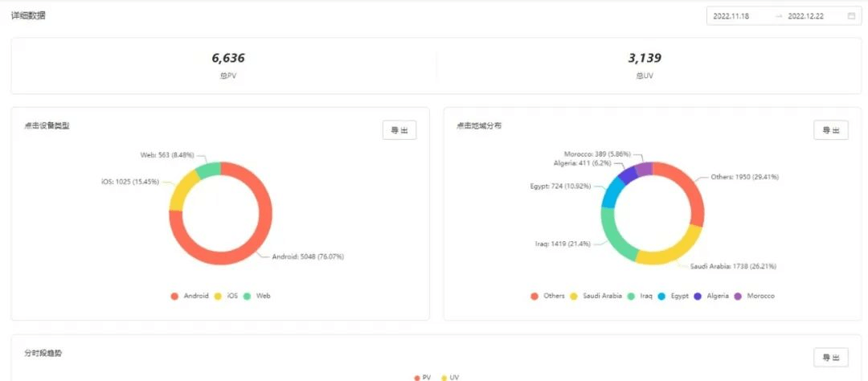Screen dimensions: 868x381
Task: Click the calendar icon in date range picker
Action: point(851,16)
